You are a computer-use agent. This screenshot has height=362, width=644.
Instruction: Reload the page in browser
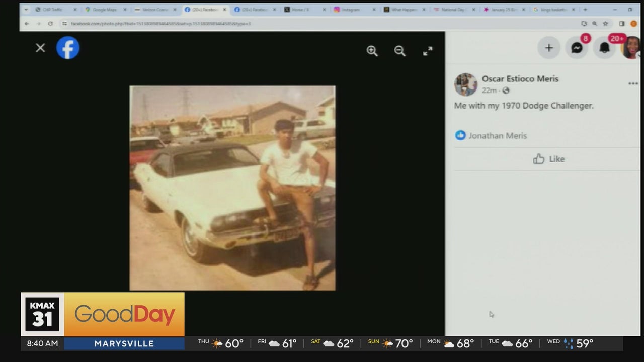pos(50,23)
